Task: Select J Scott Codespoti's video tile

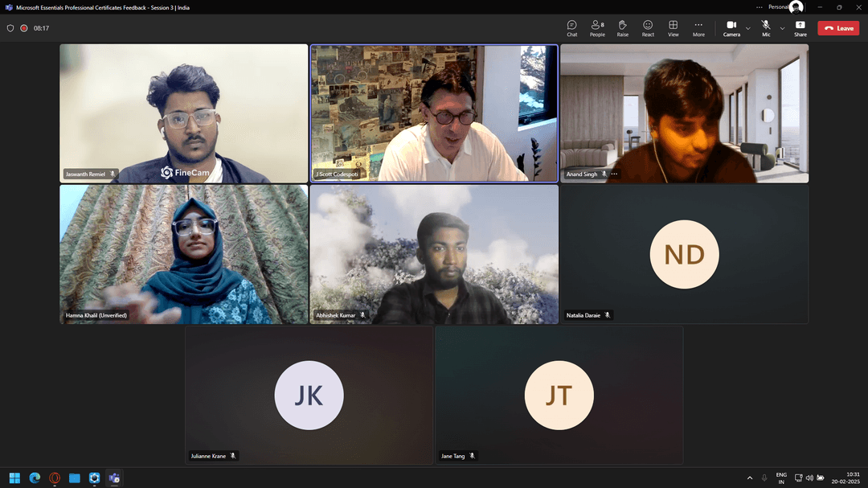Action: click(x=434, y=113)
